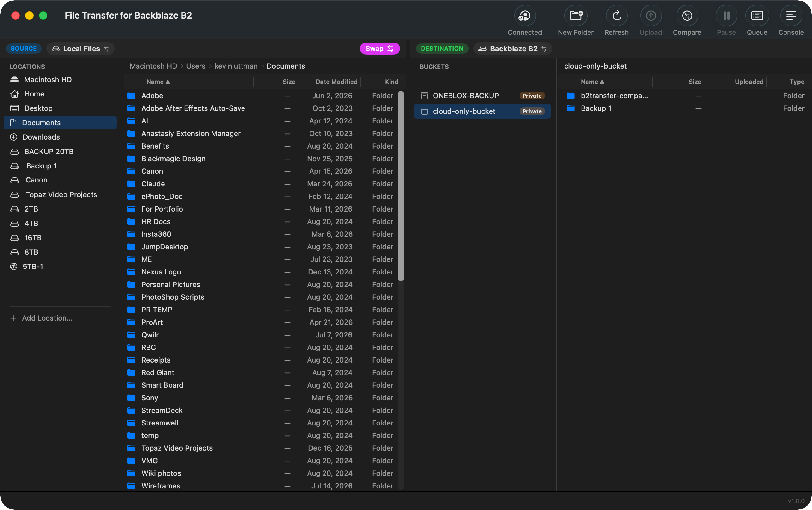This screenshot has width=812, height=510.
Task: Sort local files by Size column
Action: [x=289, y=82]
